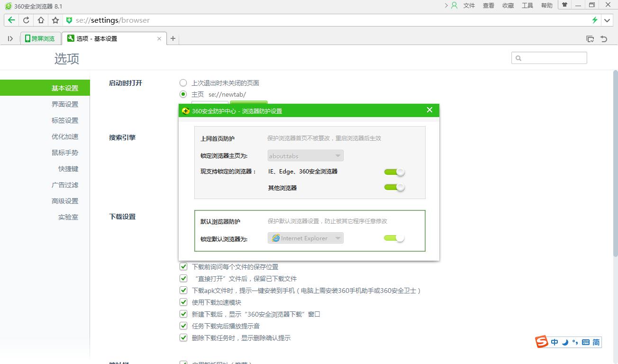Screen dimensions: 618x364
Task: Click the page vertical scrollbar
Action: [x=615, y=164]
